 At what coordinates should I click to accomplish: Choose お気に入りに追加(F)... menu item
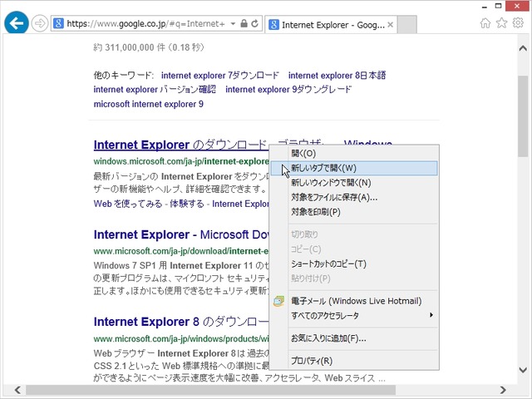click(354, 338)
